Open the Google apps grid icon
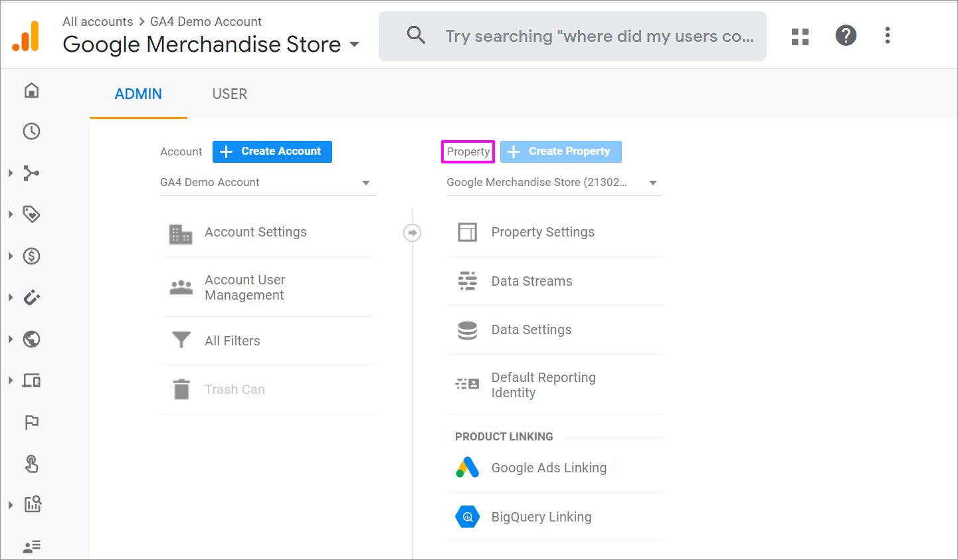The width and height of the screenshot is (958, 560). (x=800, y=37)
